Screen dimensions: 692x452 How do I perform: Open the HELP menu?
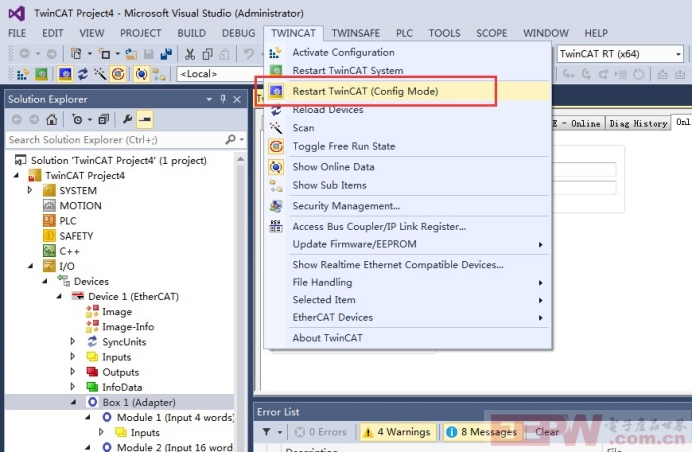pos(596,33)
